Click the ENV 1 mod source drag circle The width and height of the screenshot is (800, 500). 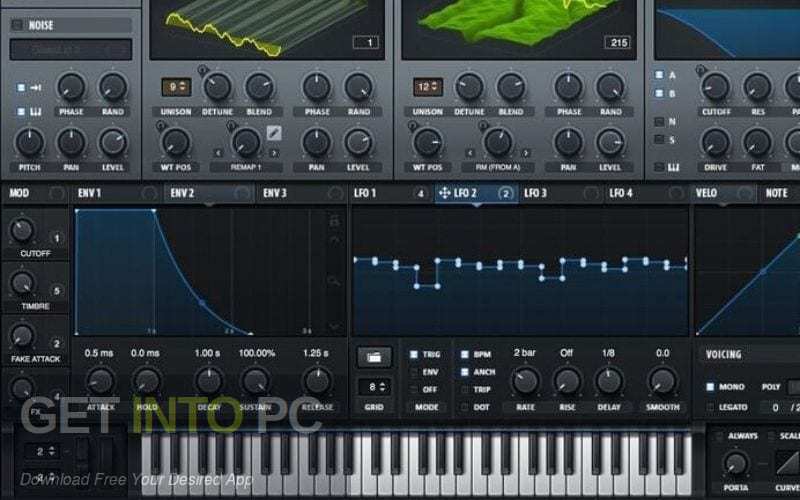tap(149, 193)
